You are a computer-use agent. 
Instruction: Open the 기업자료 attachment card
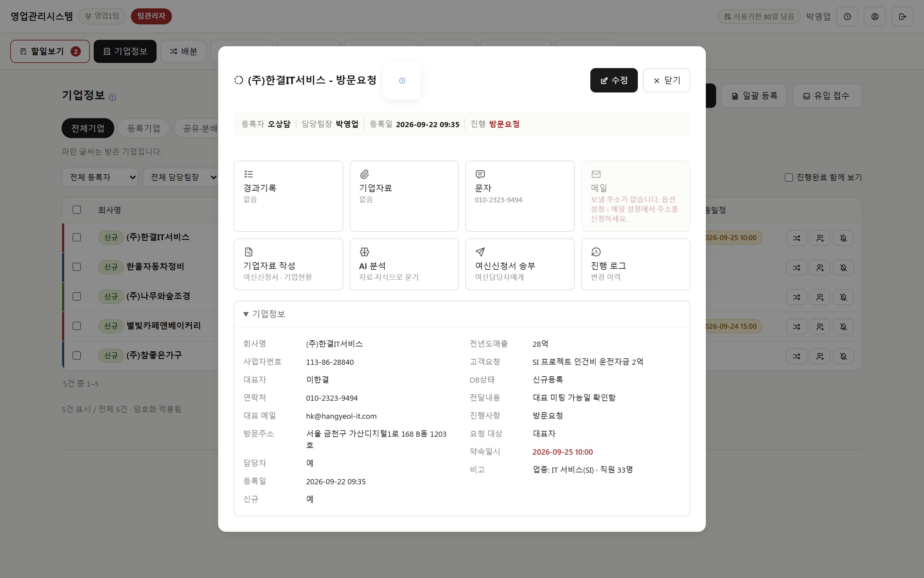(404, 196)
